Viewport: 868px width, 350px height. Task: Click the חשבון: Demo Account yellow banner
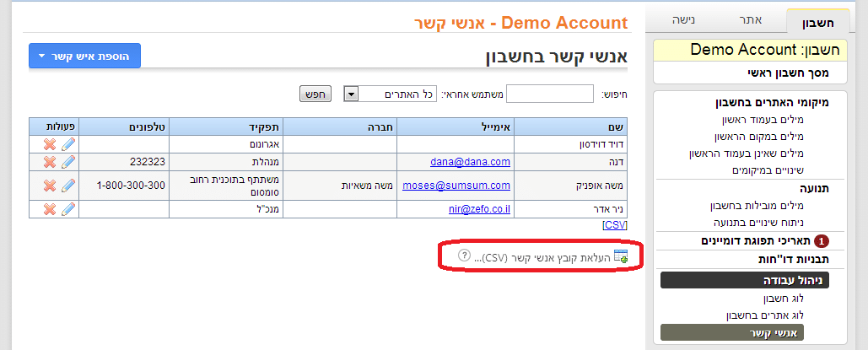750,50
